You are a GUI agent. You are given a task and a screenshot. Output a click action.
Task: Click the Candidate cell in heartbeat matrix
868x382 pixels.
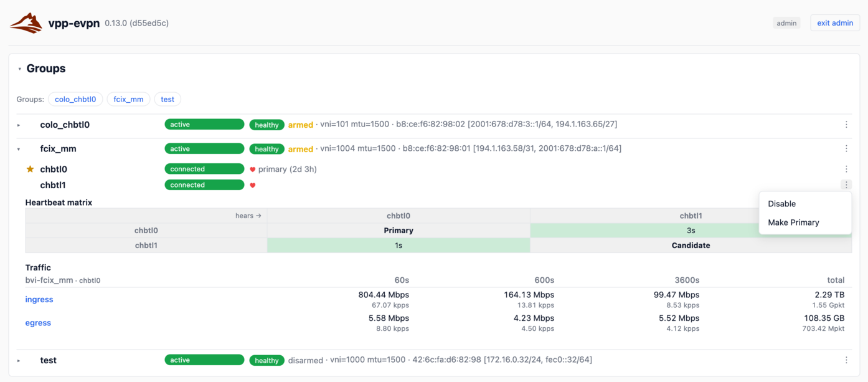point(691,246)
